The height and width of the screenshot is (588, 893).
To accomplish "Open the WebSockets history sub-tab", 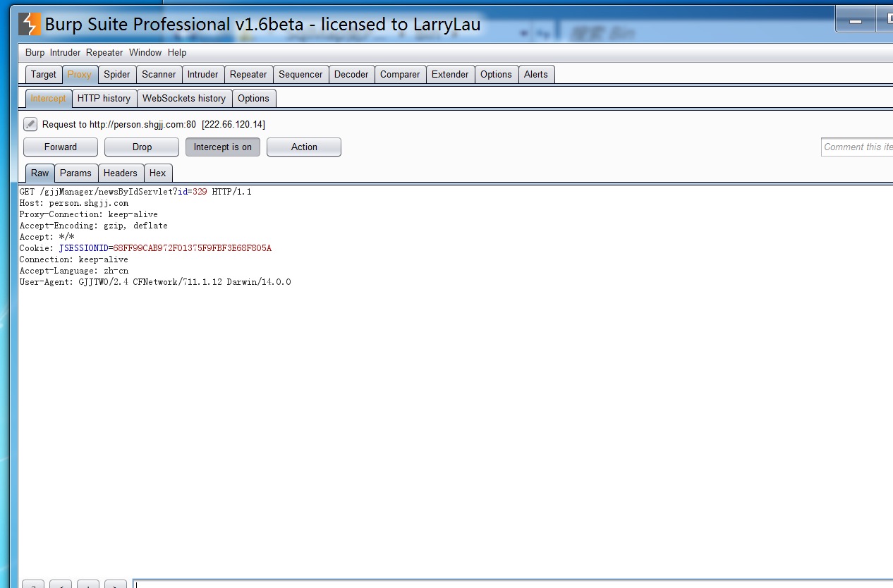I will 184,98.
